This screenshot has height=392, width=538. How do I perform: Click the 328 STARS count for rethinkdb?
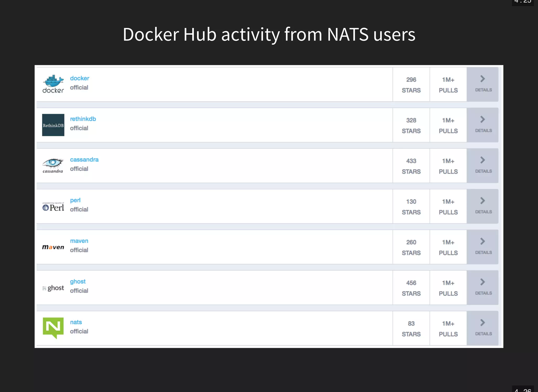tap(411, 125)
